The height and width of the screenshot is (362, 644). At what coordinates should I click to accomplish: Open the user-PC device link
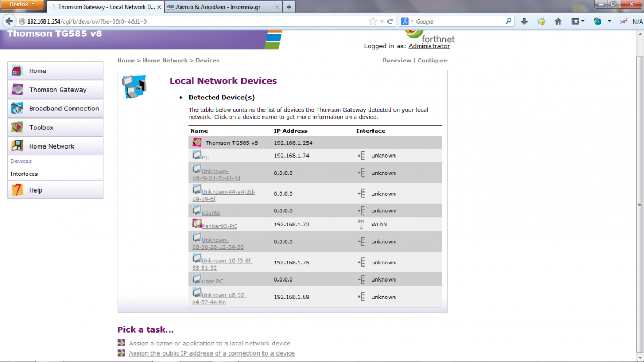pyautogui.click(x=213, y=282)
